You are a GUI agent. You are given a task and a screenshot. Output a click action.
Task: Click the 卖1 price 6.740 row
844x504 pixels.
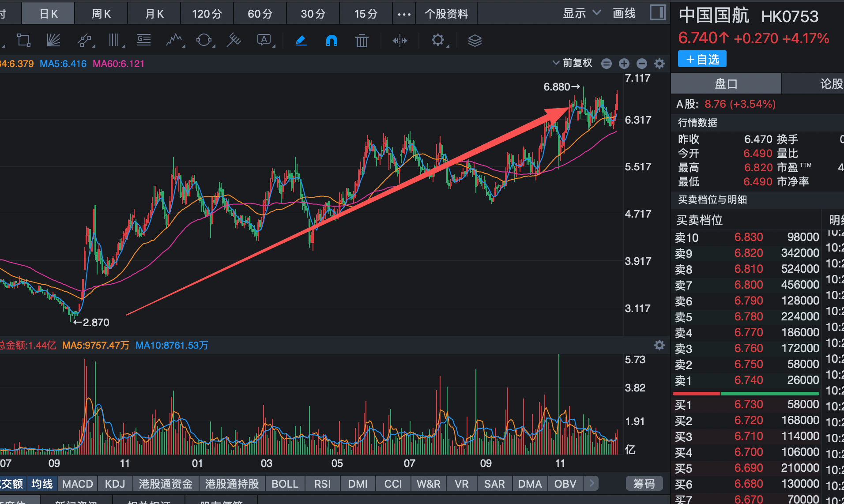tap(746, 380)
